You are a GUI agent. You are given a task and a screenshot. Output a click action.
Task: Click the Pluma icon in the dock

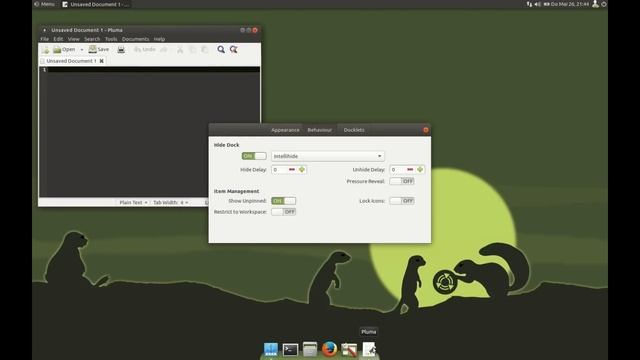[369, 349]
